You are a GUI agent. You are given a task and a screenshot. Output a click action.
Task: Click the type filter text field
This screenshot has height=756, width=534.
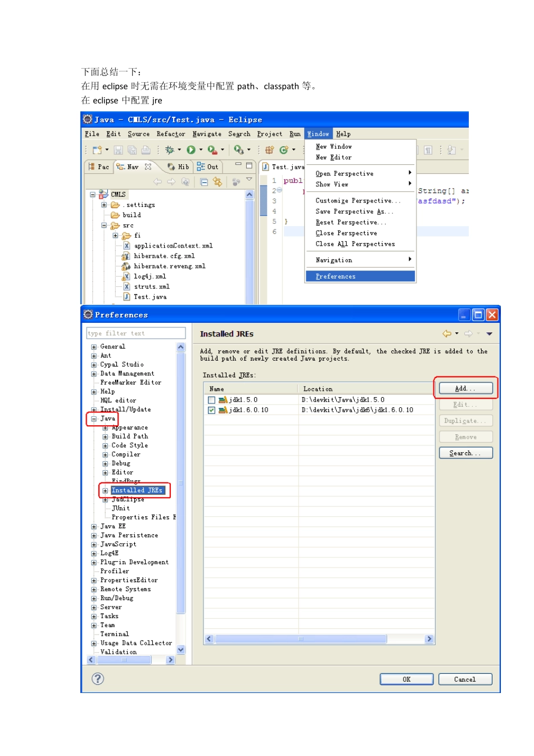[136, 333]
